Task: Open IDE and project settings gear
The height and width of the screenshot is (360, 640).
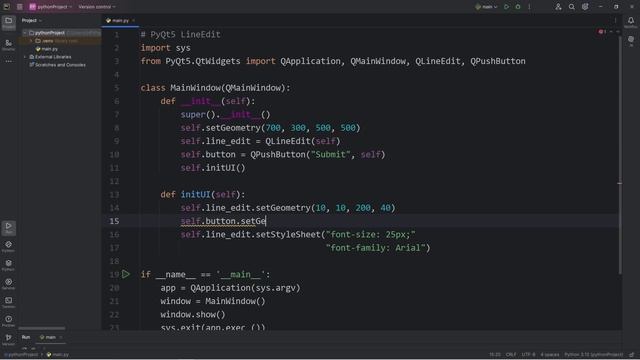Action: (x=585, y=7)
